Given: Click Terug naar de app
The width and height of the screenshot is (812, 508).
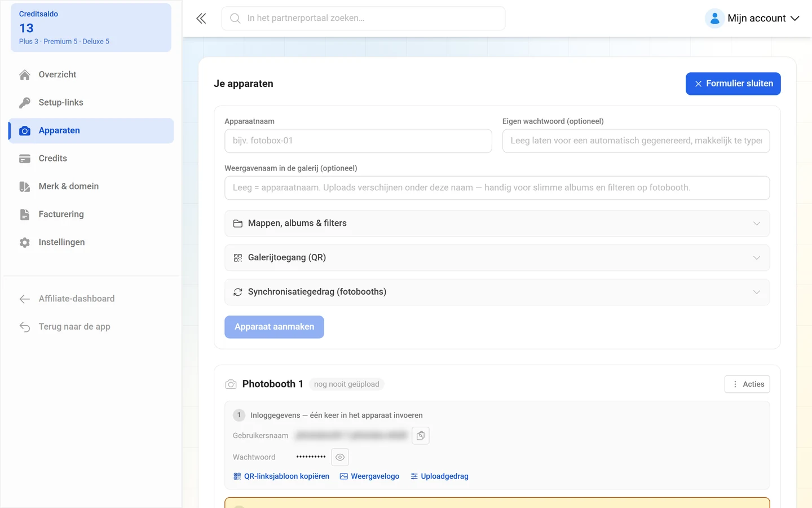Looking at the screenshot, I should tap(91, 327).
